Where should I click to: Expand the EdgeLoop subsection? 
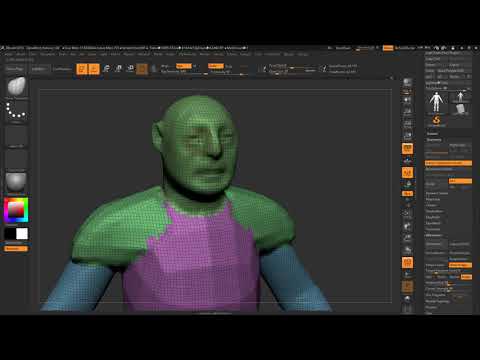click(433, 199)
